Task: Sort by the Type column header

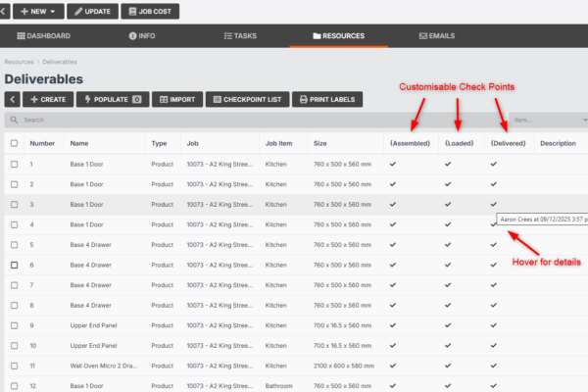Action: point(159,143)
